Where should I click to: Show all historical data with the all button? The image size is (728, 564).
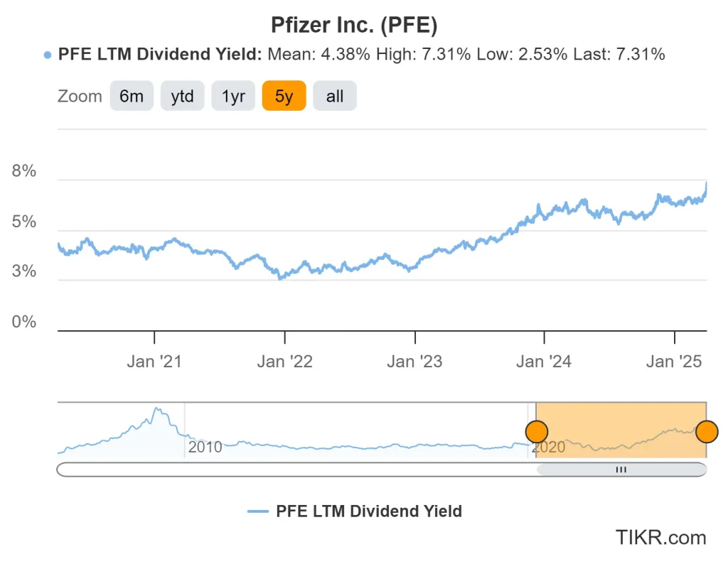[x=335, y=96]
